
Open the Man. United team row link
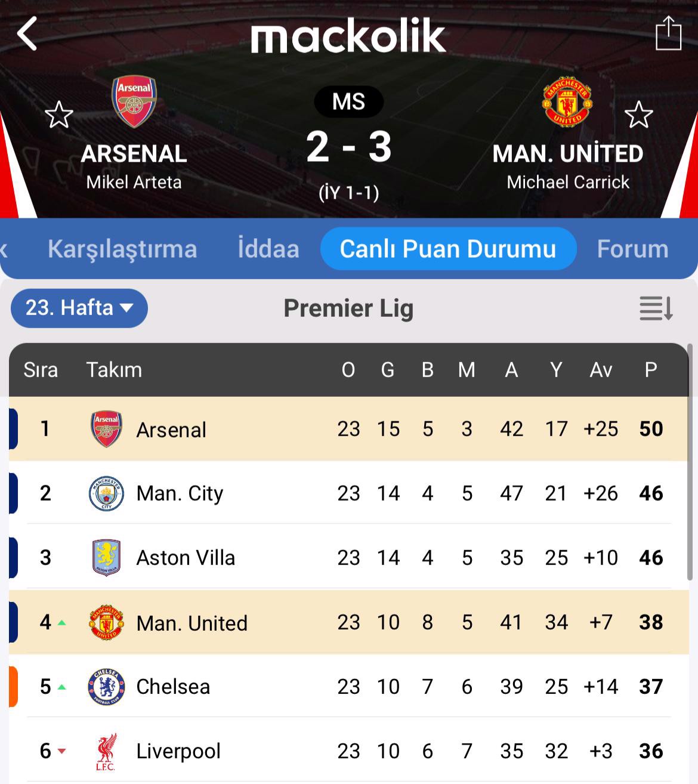coord(192,623)
